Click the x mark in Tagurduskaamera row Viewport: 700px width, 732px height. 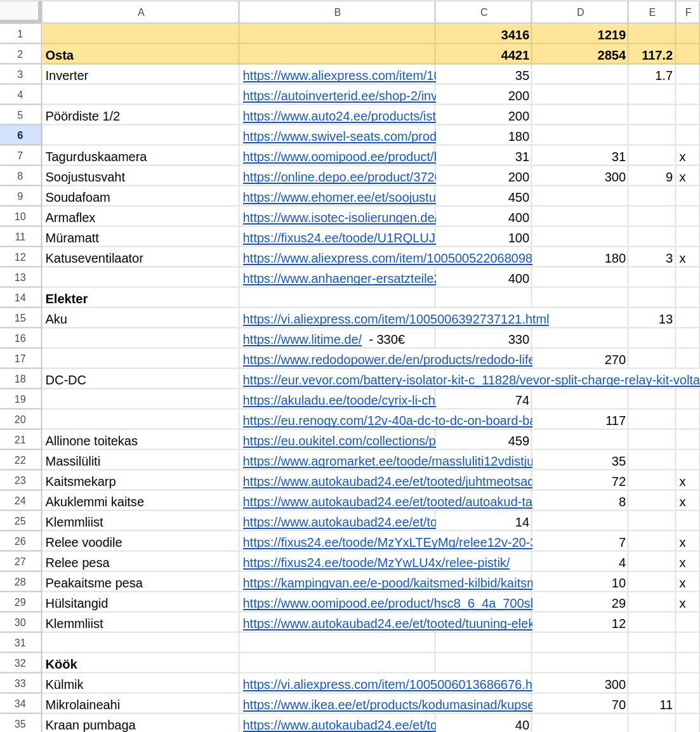point(682,157)
